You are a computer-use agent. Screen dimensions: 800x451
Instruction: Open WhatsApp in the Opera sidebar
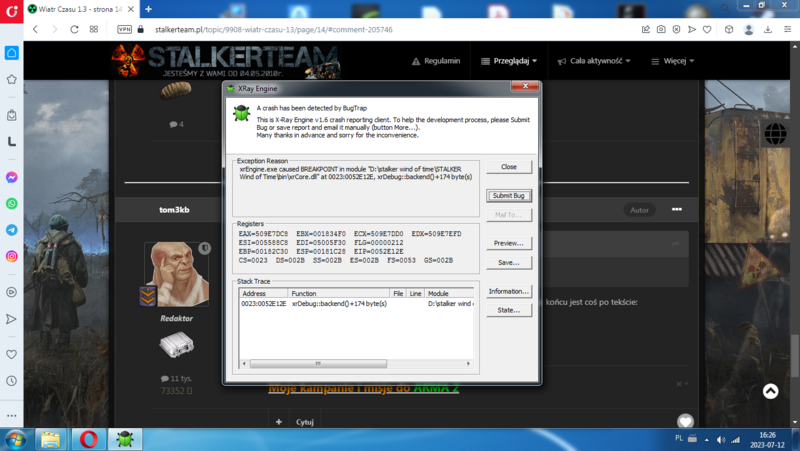click(11, 203)
